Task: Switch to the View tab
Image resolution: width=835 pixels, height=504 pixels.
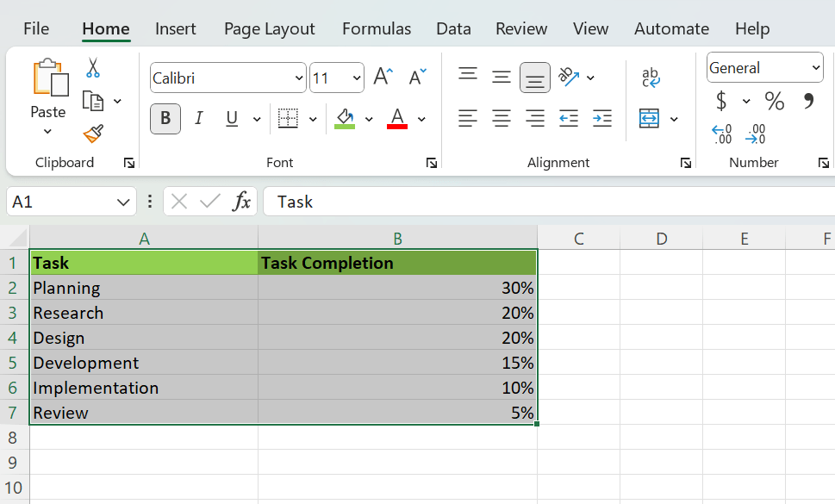Action: pyautogui.click(x=590, y=28)
